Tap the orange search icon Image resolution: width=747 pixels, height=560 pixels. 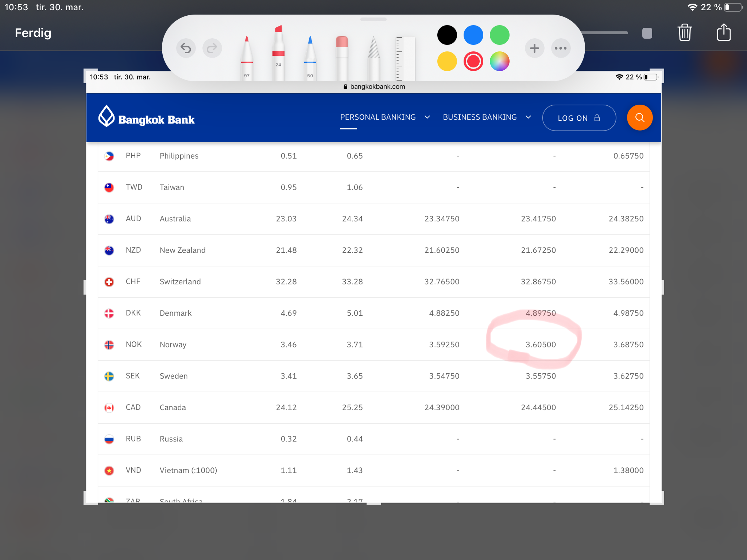[x=639, y=118]
